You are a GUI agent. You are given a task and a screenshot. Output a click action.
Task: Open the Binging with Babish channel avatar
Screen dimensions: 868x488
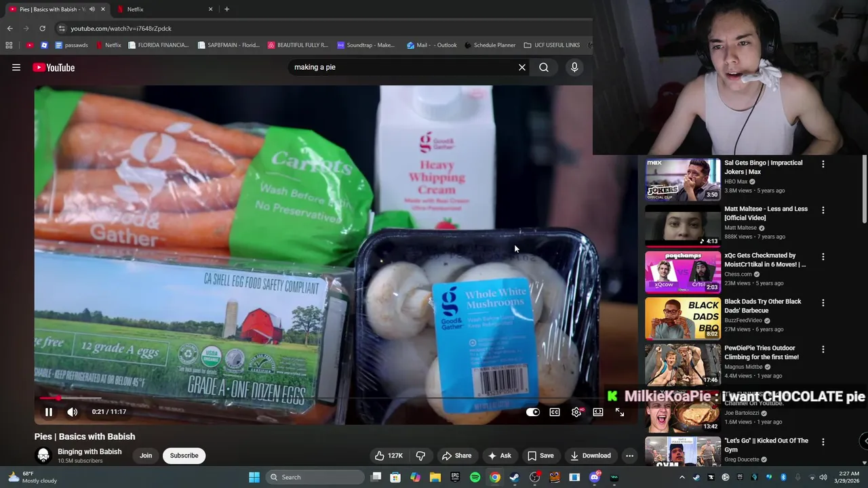click(43, 455)
